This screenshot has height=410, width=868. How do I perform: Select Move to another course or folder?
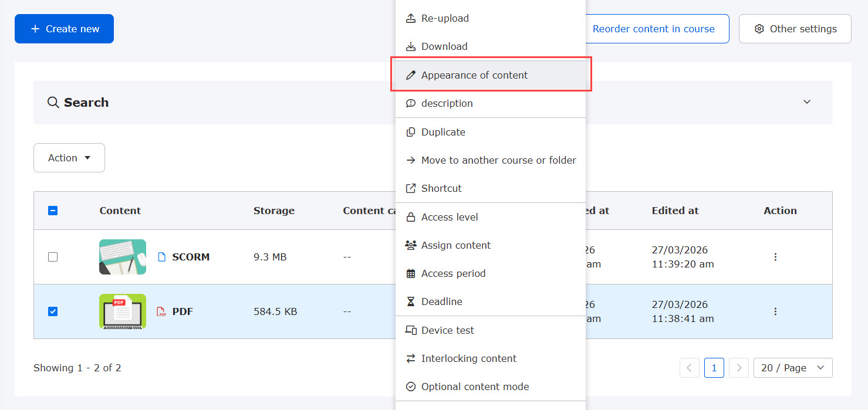(498, 160)
